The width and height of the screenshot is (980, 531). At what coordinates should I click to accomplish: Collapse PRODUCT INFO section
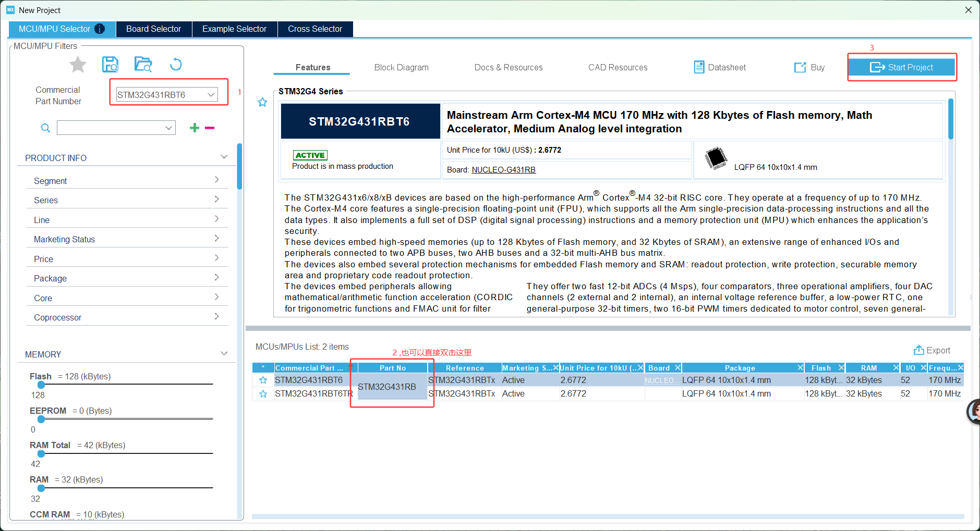[x=224, y=157]
